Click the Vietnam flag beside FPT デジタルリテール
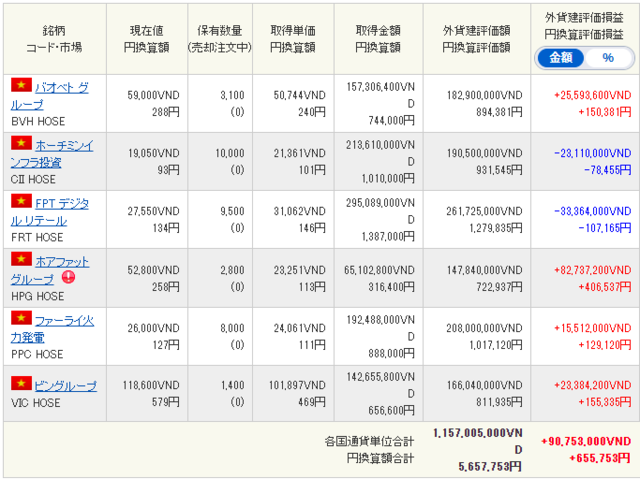This screenshot has width=640, height=479. tap(21, 203)
